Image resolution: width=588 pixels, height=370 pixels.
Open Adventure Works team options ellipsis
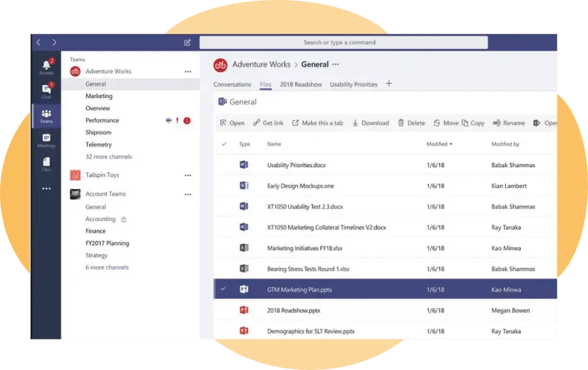[x=188, y=72]
